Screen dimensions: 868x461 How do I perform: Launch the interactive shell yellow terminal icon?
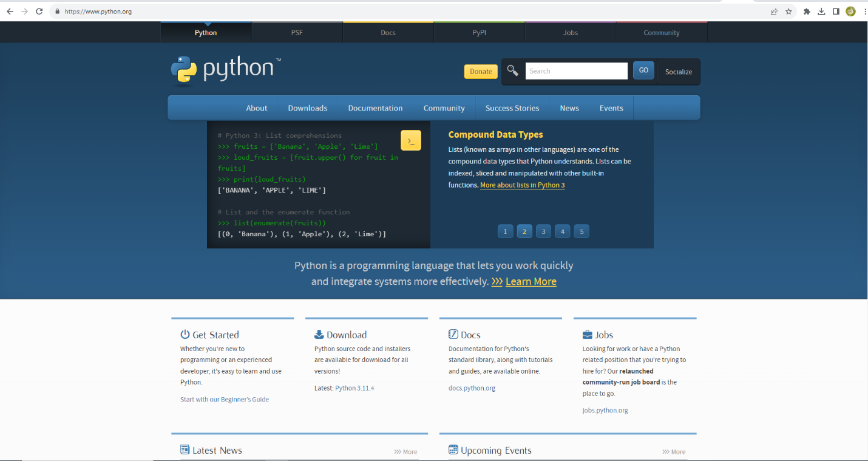tap(410, 140)
